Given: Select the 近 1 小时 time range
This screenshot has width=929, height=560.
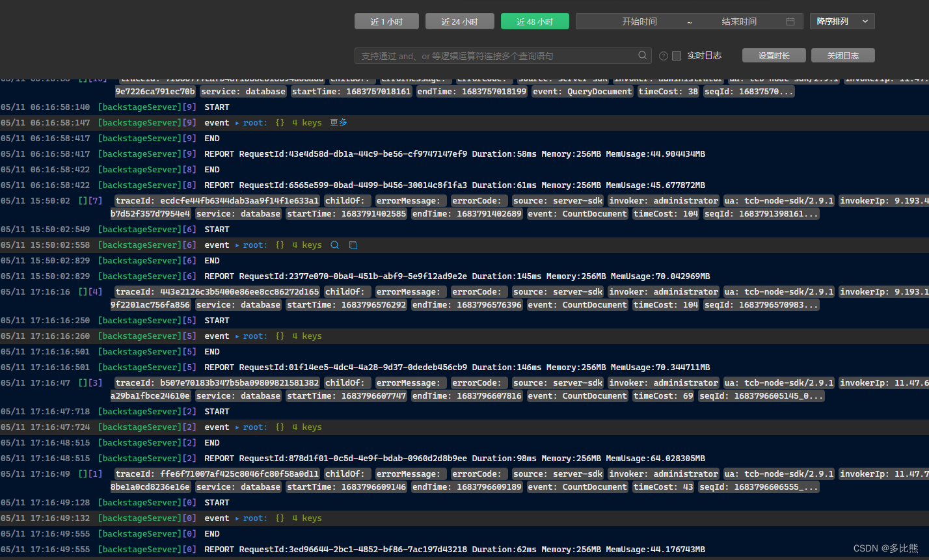Looking at the screenshot, I should click(x=386, y=21).
